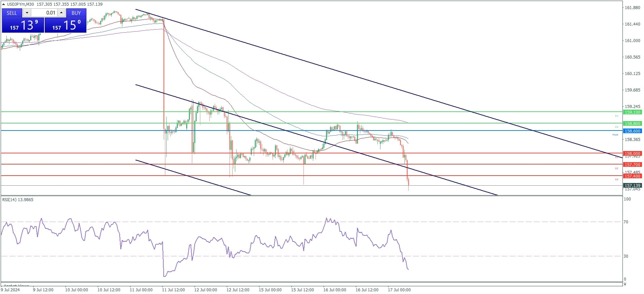Click the current price label 157.139
The height and width of the screenshot is (294, 644).
pos(632,185)
